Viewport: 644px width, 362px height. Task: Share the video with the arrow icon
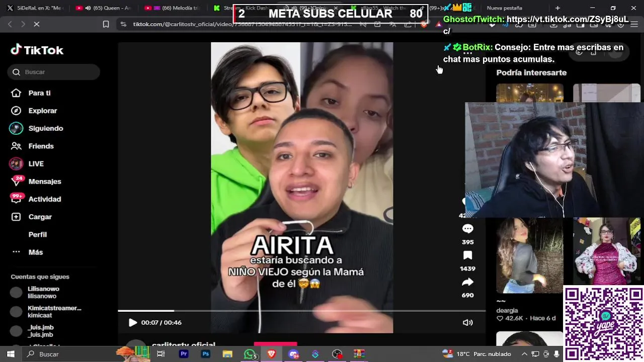pyautogui.click(x=467, y=282)
